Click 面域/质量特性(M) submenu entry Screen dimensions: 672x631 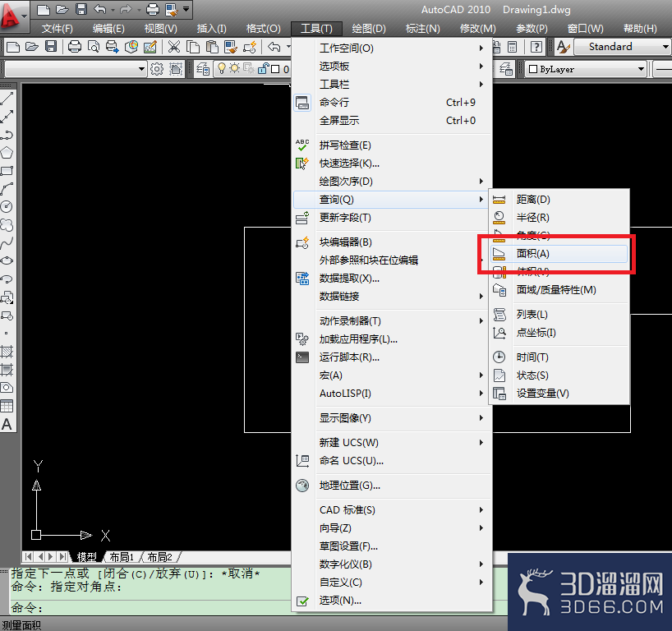click(559, 290)
